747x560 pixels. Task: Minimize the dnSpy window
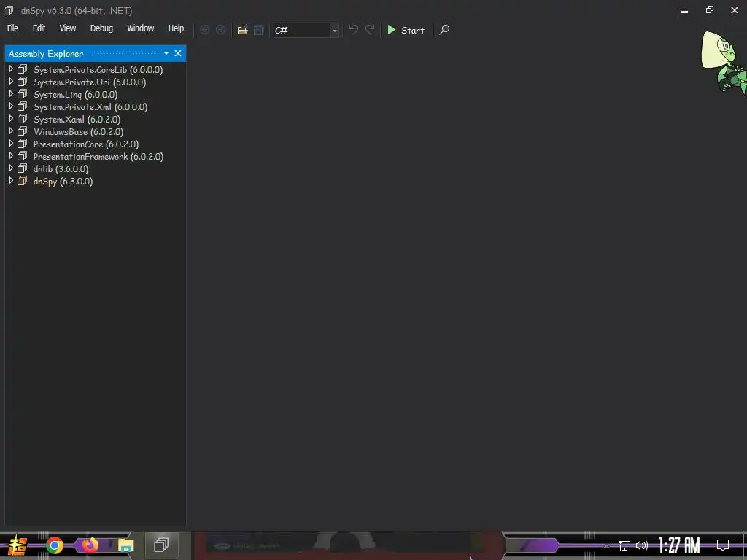tap(684, 10)
